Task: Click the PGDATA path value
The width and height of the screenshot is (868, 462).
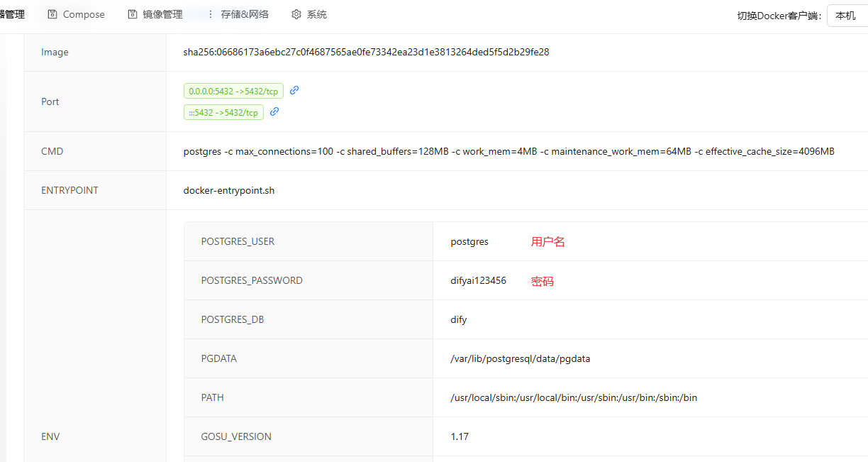Action: tap(520, 358)
